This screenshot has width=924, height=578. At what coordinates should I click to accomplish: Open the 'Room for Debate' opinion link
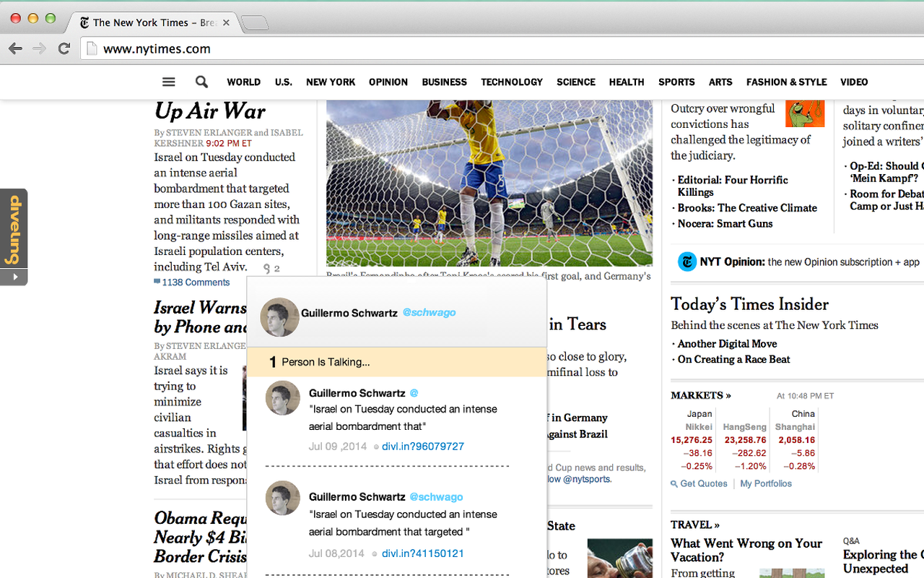[x=887, y=200]
